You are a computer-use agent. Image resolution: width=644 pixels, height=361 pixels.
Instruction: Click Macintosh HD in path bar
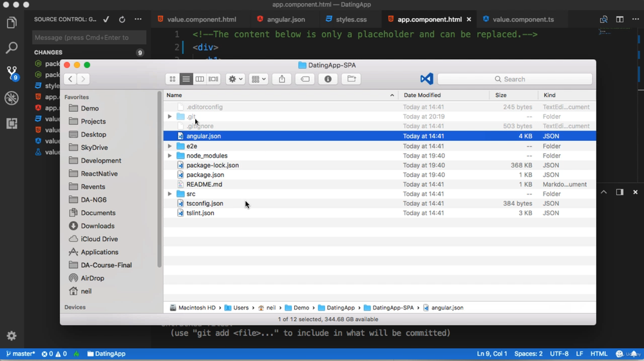(x=193, y=308)
